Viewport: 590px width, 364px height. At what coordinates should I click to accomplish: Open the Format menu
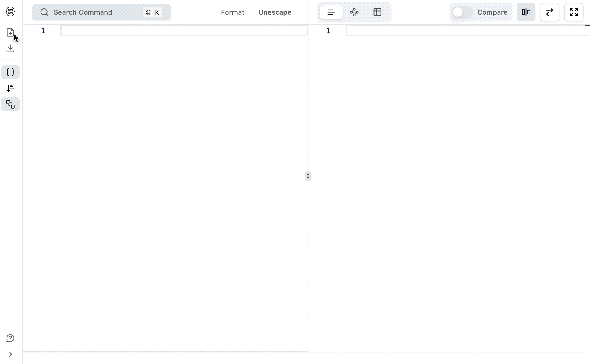tap(232, 12)
